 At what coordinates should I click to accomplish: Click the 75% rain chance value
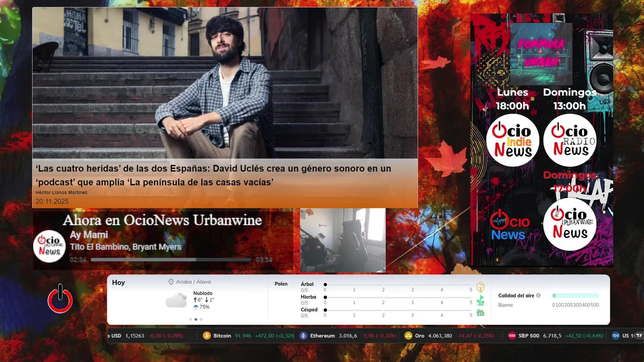[x=204, y=307]
